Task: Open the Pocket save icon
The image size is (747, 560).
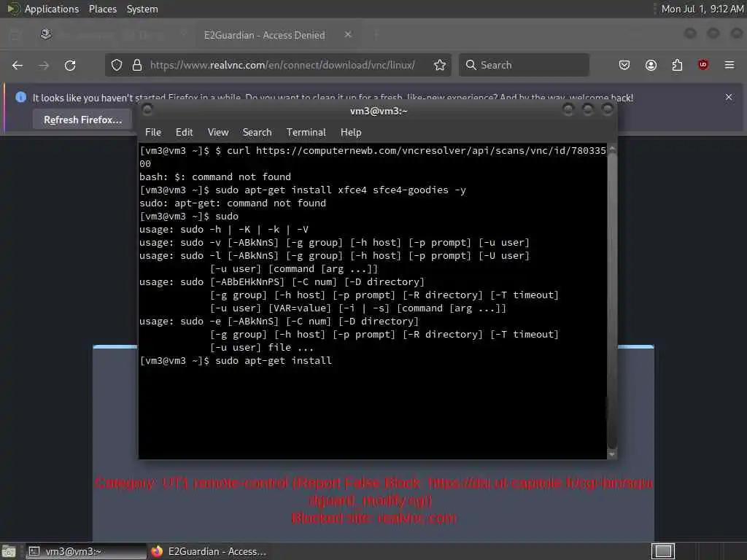Action: 624,65
